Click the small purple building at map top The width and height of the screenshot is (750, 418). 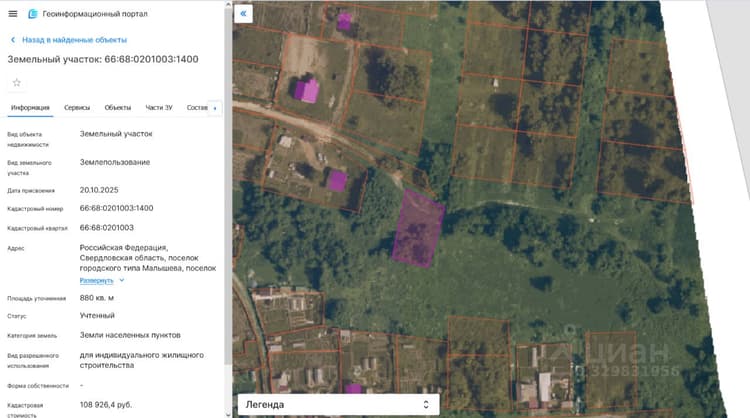pos(344,22)
